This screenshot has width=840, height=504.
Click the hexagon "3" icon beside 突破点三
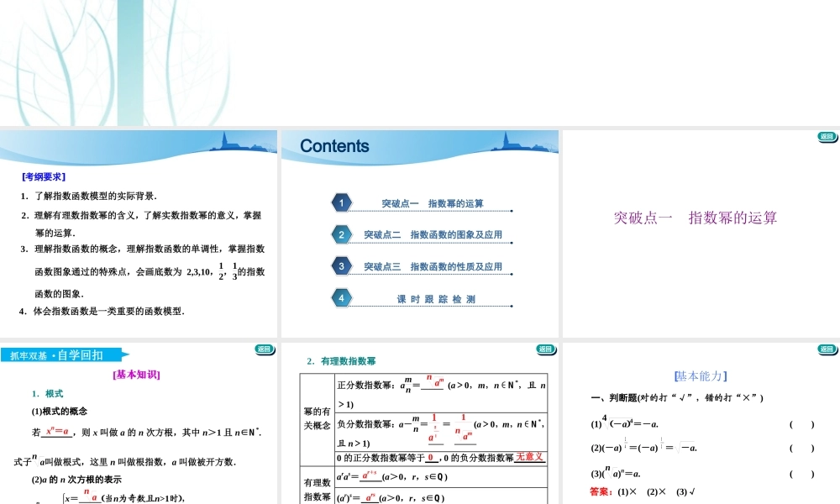340,265
